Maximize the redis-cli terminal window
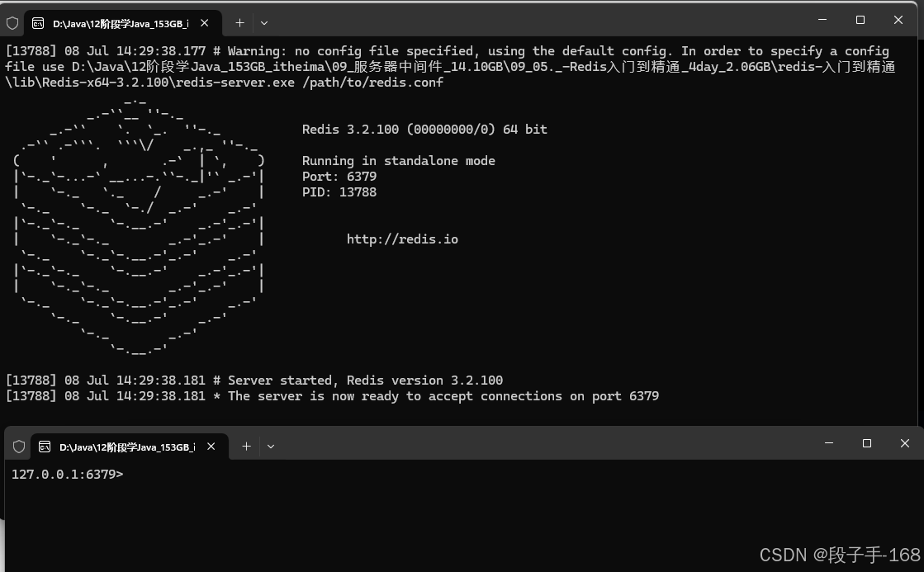The image size is (924, 572). coord(867,443)
